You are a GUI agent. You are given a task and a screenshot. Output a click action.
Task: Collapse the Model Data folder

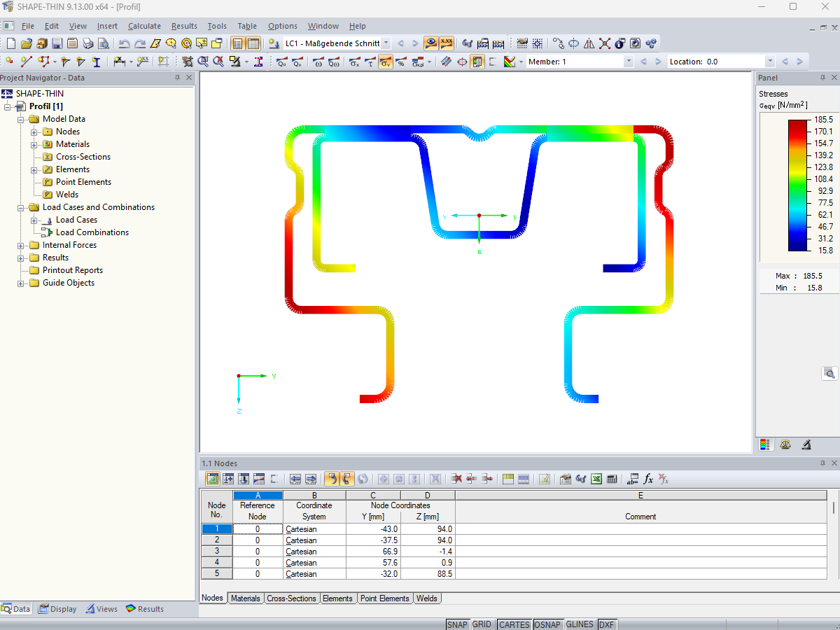pyautogui.click(x=20, y=118)
